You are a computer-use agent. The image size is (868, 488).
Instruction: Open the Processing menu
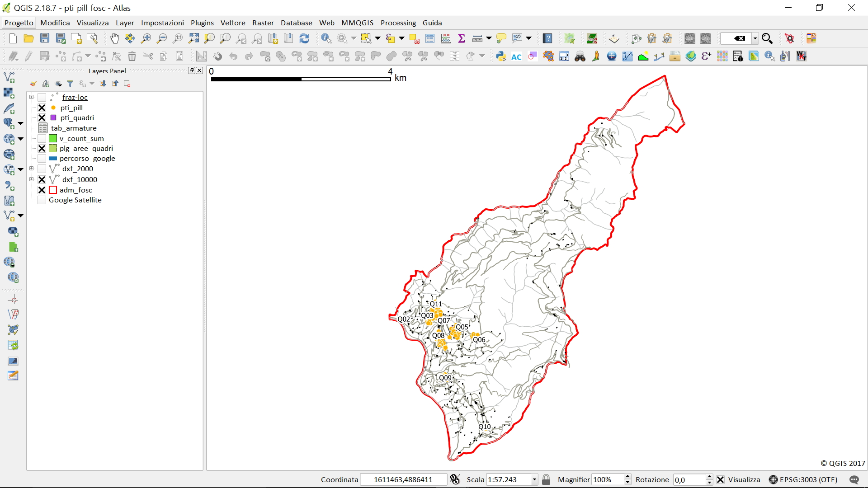click(398, 23)
